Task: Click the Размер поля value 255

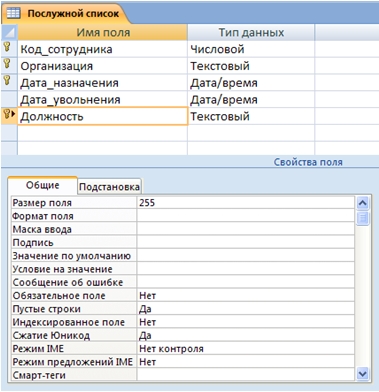Action: [246, 203]
